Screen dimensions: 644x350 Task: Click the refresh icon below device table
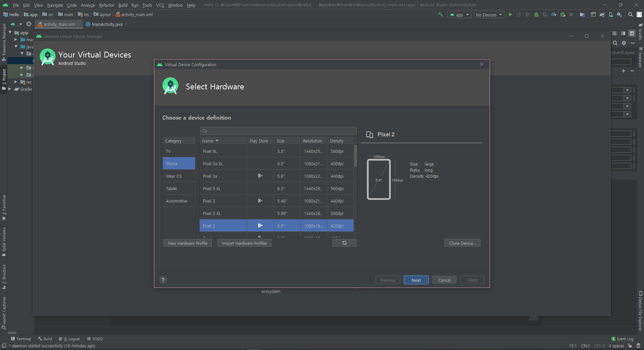click(344, 243)
